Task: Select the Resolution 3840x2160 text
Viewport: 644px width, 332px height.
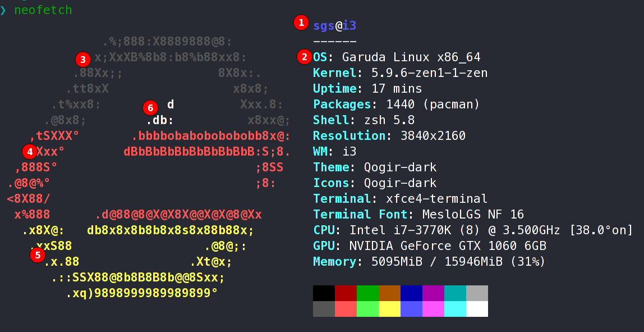Action: pyautogui.click(x=389, y=136)
